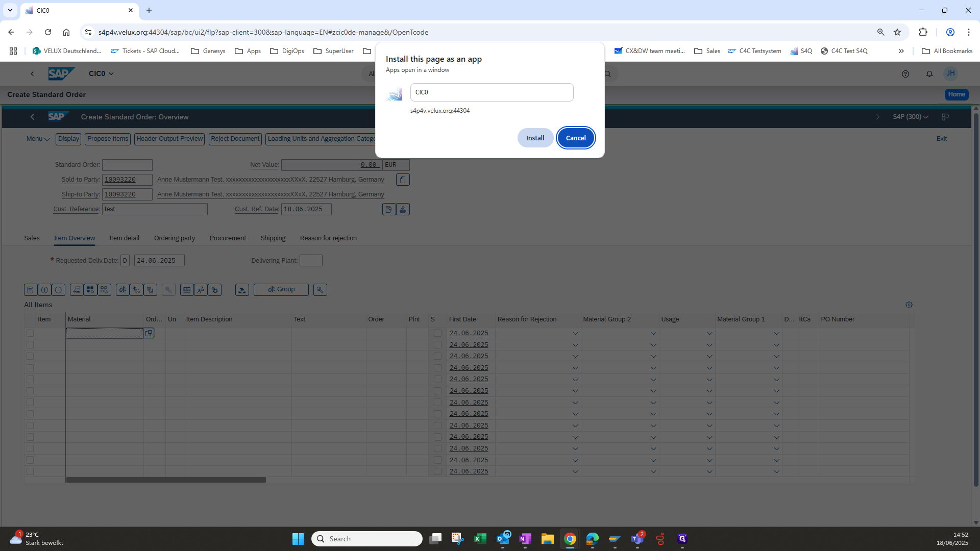
Task: Click the Exit button
Action: (x=942, y=139)
